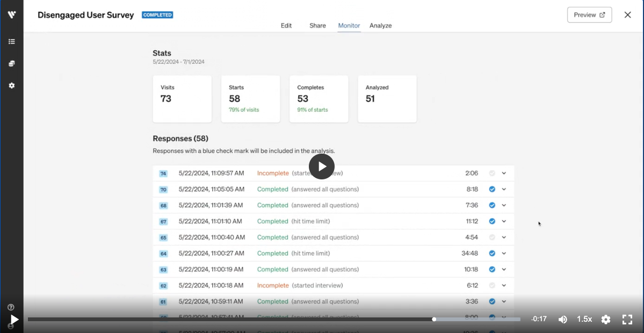Open video settings gear icon
Image resolution: width=644 pixels, height=333 pixels.
[606, 320]
